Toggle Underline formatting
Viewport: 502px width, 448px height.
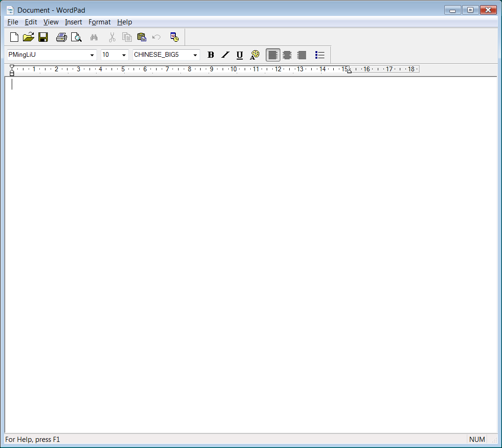[240, 55]
